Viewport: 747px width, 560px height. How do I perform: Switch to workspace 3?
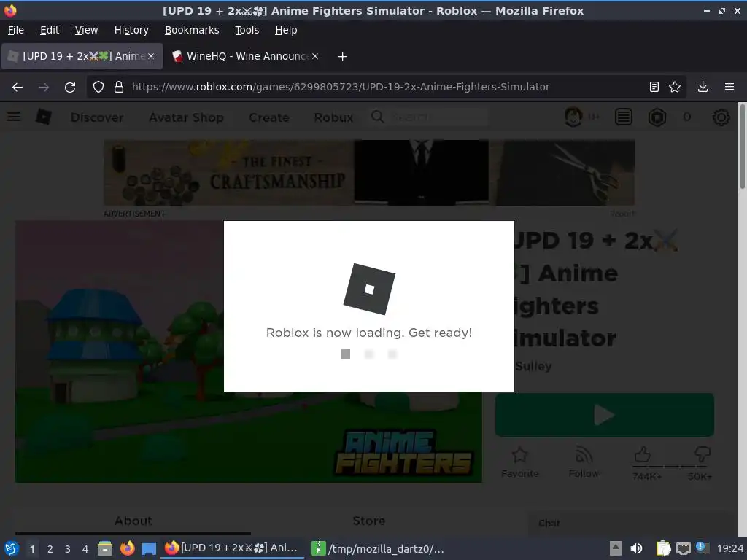[x=68, y=549]
